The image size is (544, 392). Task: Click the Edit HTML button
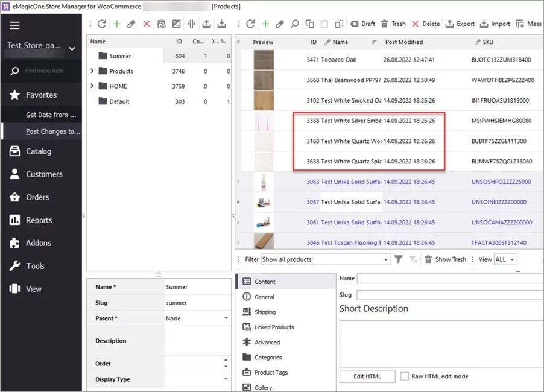367,376
